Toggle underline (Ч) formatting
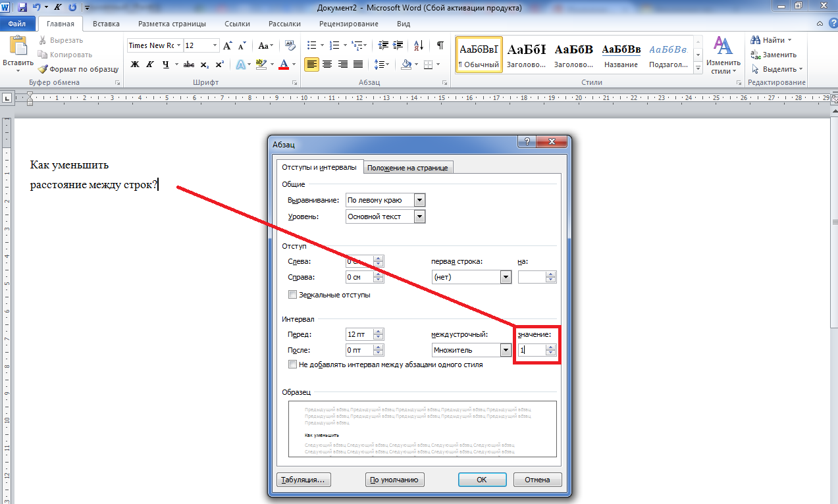This screenshot has width=838, height=504. pos(166,64)
